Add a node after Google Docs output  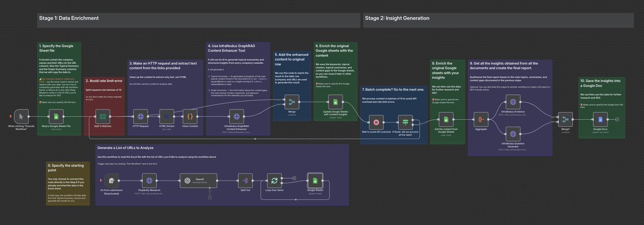point(617,119)
